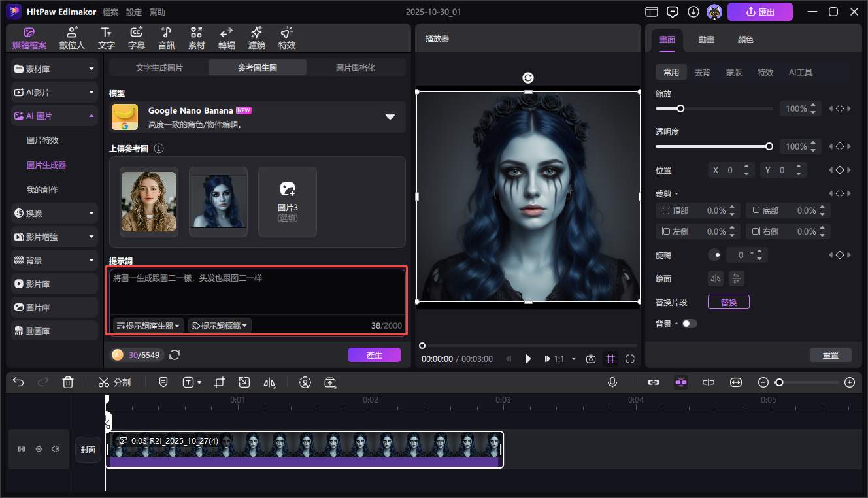The height and width of the screenshot is (498, 868).
Task: Open the prompt generator dropdown
Action: click(148, 325)
